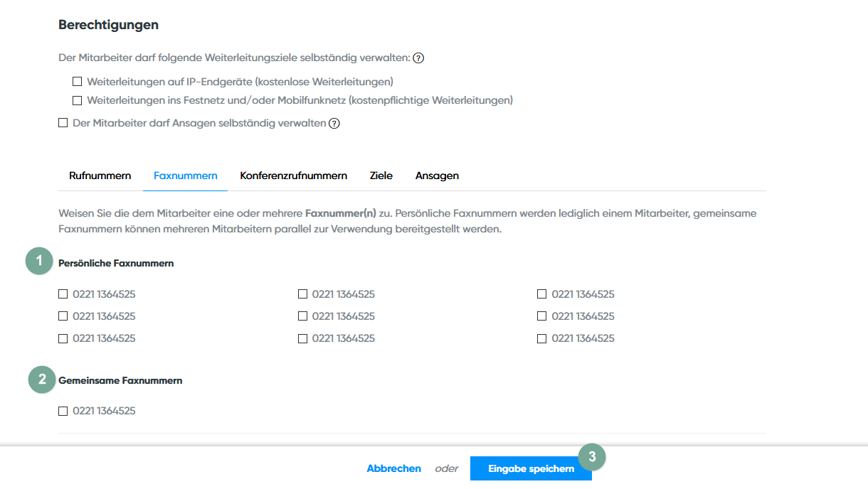
Task: Tick top checkbox in middle fax column
Action: tap(303, 294)
